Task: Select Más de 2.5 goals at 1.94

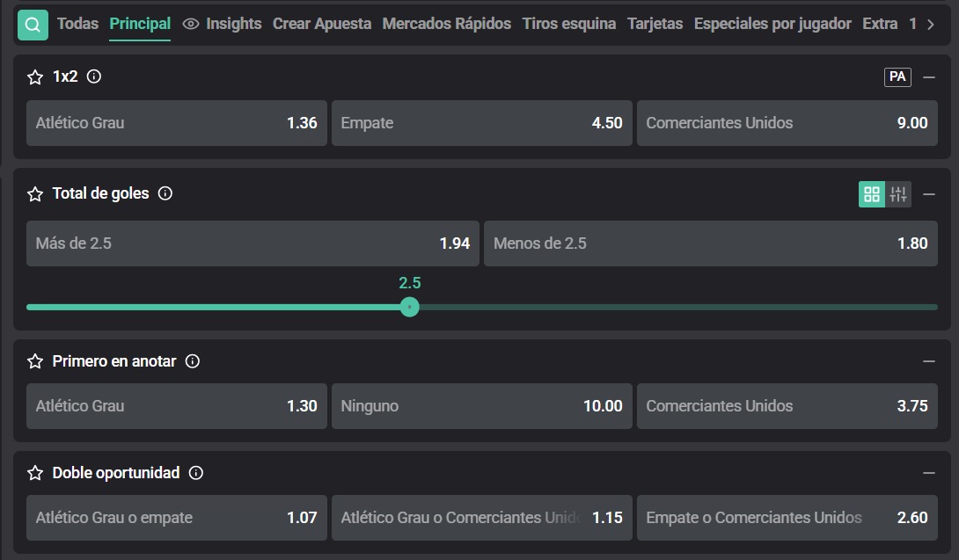Action: [253, 244]
